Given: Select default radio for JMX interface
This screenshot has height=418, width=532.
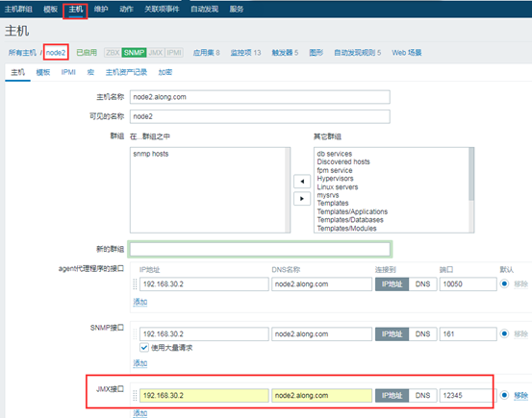Looking at the screenshot, I should click(504, 395).
